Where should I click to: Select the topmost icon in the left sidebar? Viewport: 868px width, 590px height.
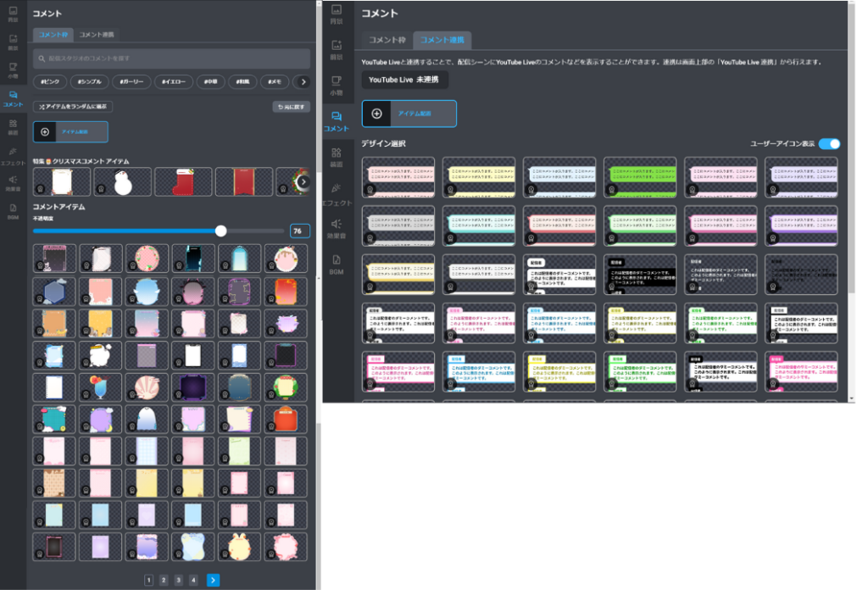13,13
